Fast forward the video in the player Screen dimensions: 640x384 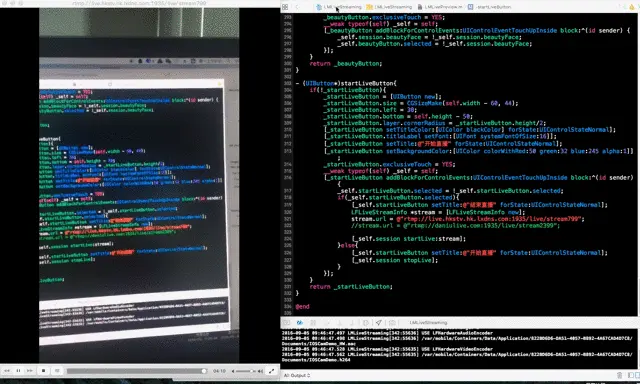[29, 371]
